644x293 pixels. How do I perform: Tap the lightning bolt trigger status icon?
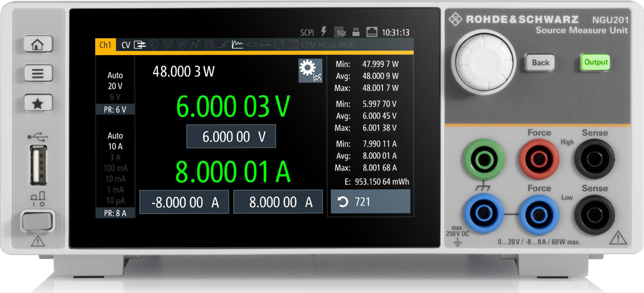324,32
